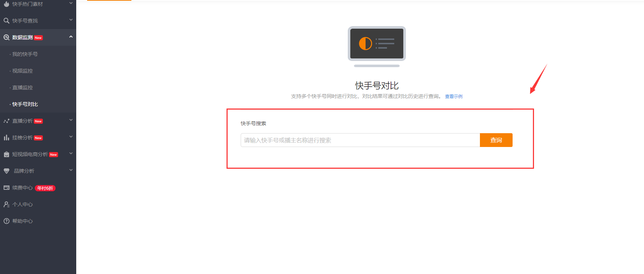Screen dimensions: 644x274
Task: Open 挂榜分析 menu label
Action: pyautogui.click(x=23, y=138)
